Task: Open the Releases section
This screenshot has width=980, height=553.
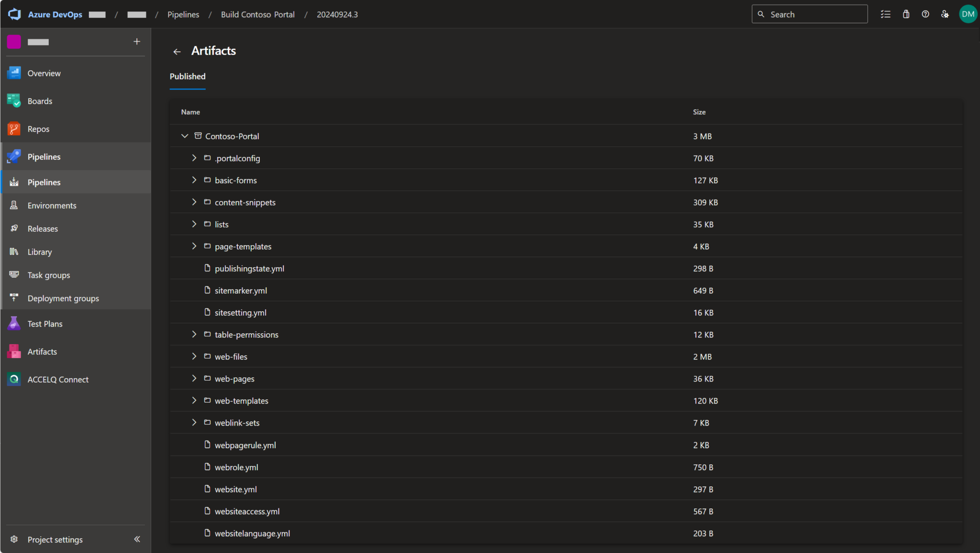Action: [42, 228]
